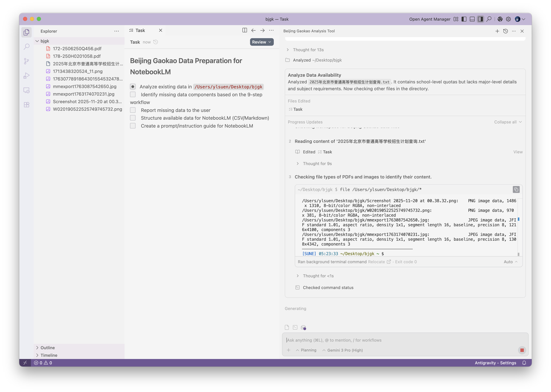This screenshot has width=551, height=392.
Task: Select the Task editor tab
Action: tap(140, 30)
